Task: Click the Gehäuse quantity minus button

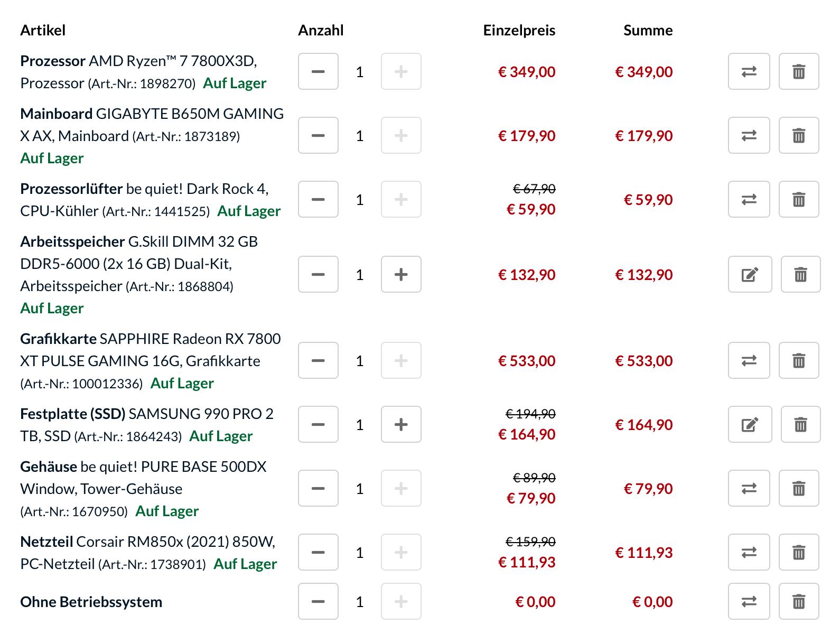Action: [x=318, y=488]
